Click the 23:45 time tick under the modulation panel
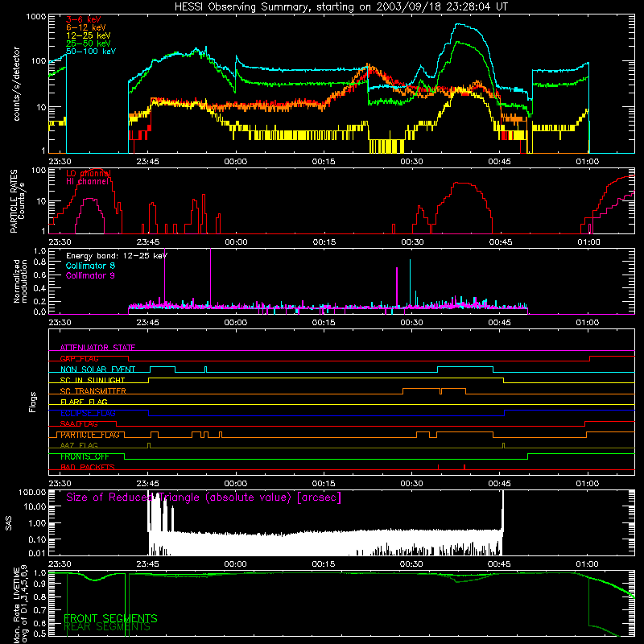644x644 pixels. click(x=148, y=323)
